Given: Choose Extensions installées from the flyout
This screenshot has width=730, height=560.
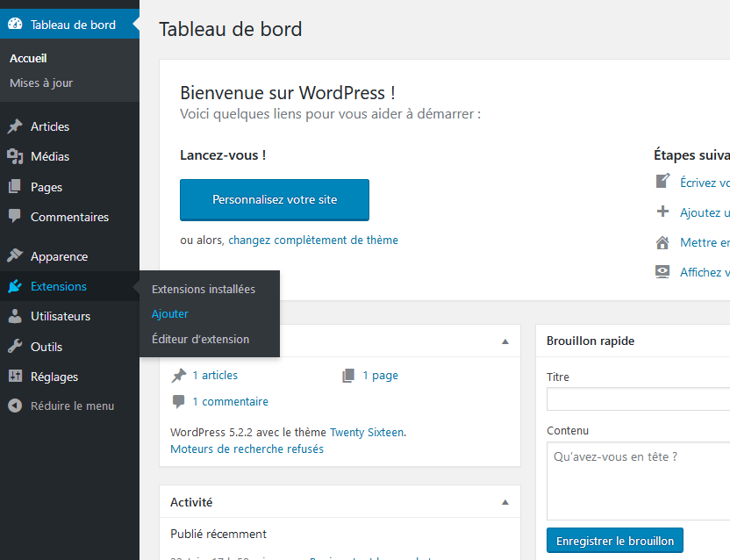Looking at the screenshot, I should 204,290.
